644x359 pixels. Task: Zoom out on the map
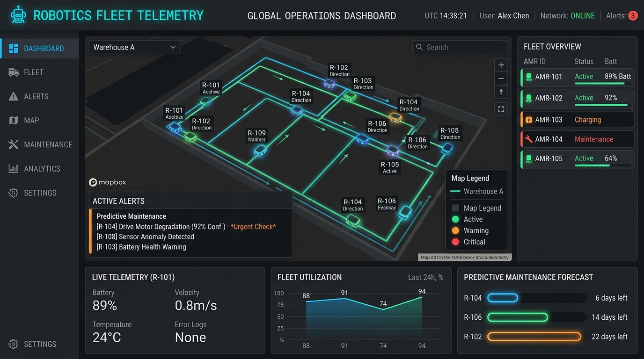point(501,79)
